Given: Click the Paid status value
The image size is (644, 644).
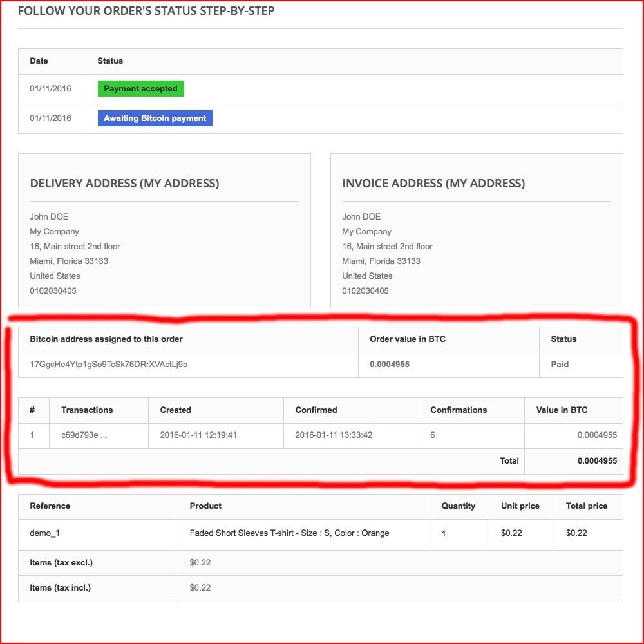Looking at the screenshot, I should pyautogui.click(x=560, y=365).
